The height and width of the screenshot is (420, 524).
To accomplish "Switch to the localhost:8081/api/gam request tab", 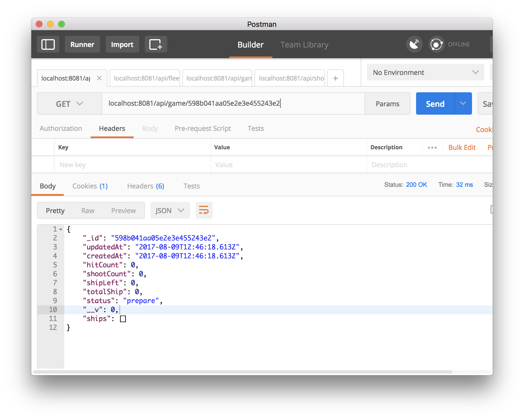I will click(x=217, y=78).
